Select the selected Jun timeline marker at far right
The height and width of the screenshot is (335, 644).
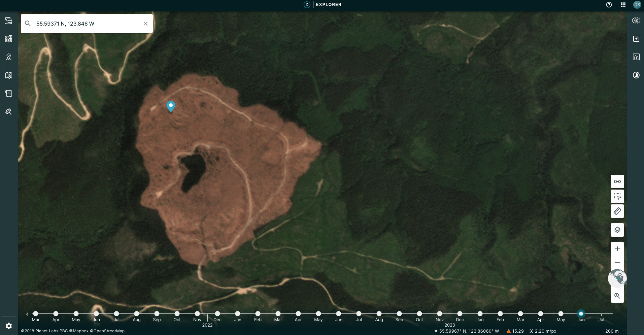pos(581,313)
